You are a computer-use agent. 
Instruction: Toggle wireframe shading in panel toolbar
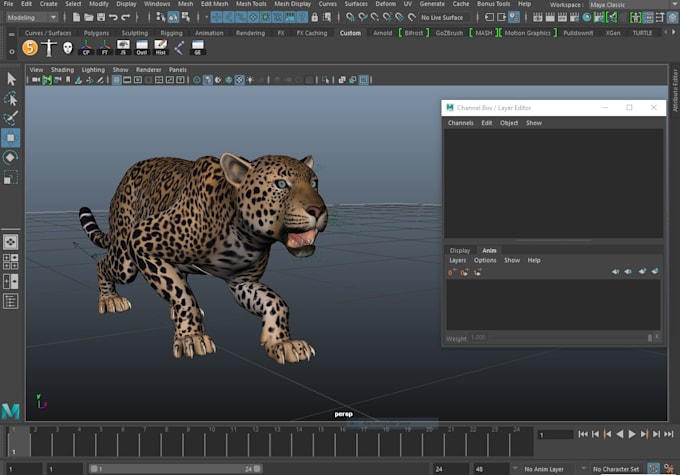coord(197,80)
